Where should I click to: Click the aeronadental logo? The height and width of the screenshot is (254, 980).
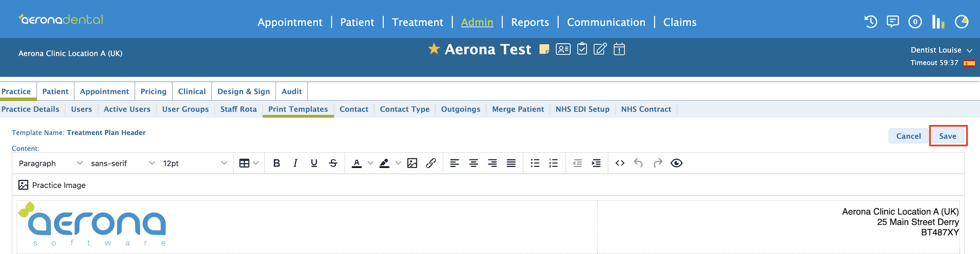(x=61, y=19)
